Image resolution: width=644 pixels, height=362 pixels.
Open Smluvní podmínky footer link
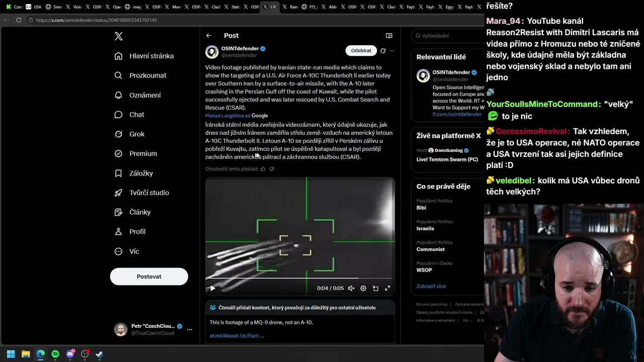[432, 304]
